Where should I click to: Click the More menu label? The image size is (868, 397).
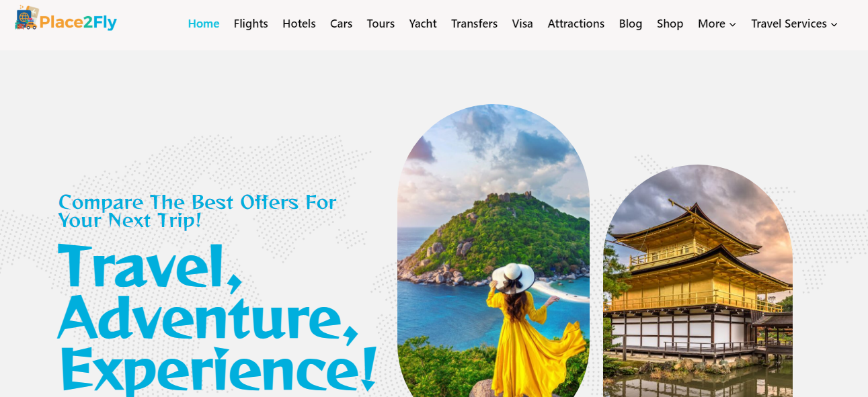coord(711,24)
